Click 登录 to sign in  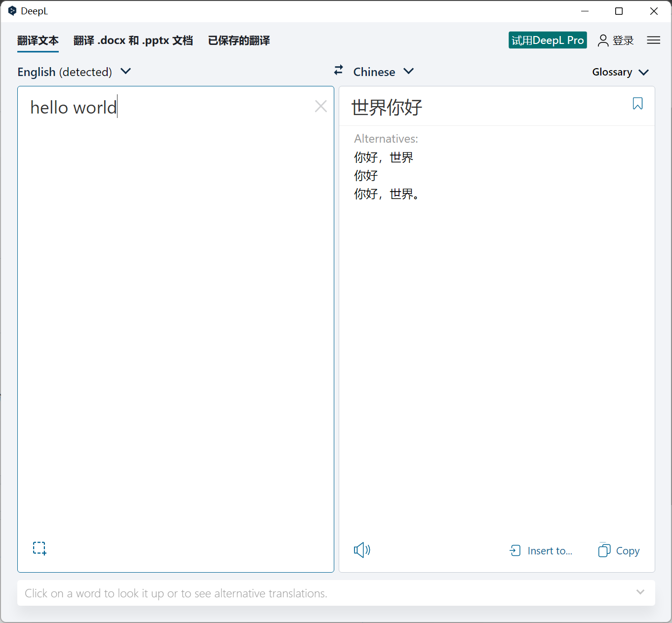(x=616, y=40)
